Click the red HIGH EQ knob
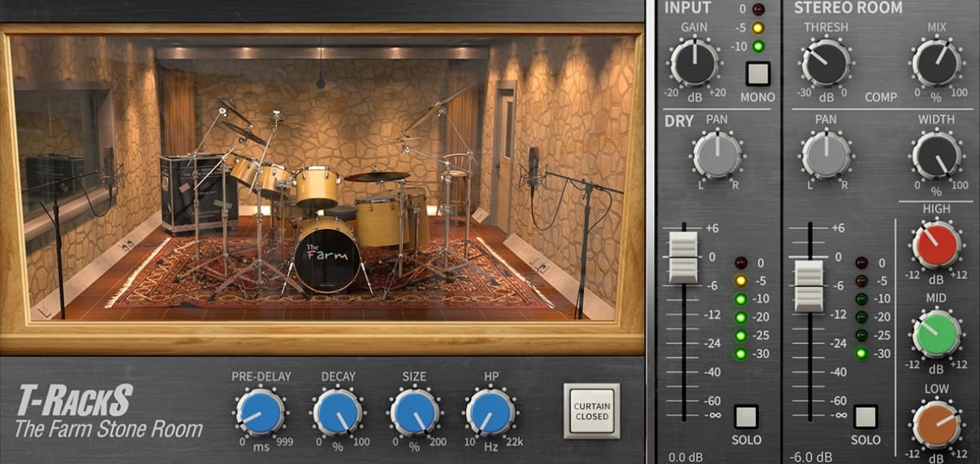 coord(936,245)
